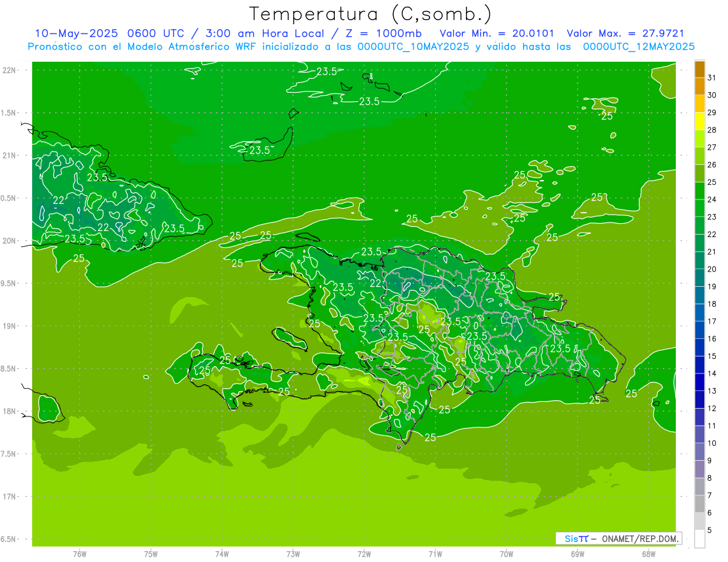
Task: Click the '14' value on the color scale
Action: [712, 373]
